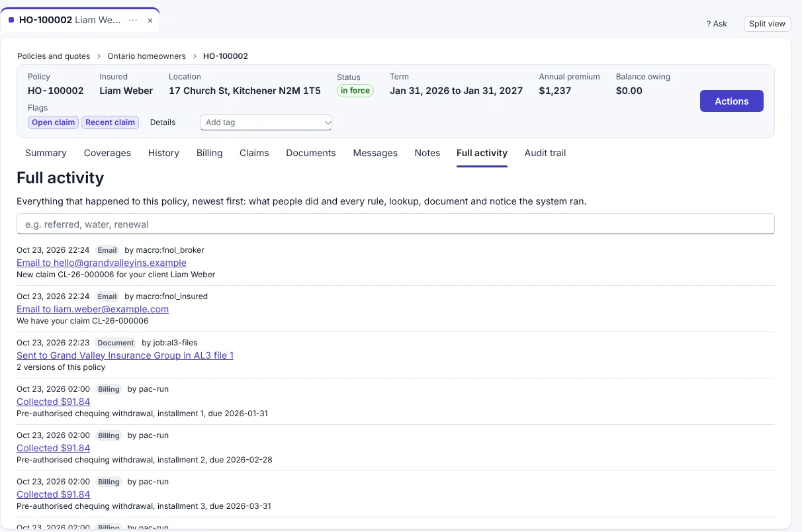Viewport: 802px width, 532px height.
Task: Click Billing badge of installment 1 entry
Action: pyautogui.click(x=109, y=389)
